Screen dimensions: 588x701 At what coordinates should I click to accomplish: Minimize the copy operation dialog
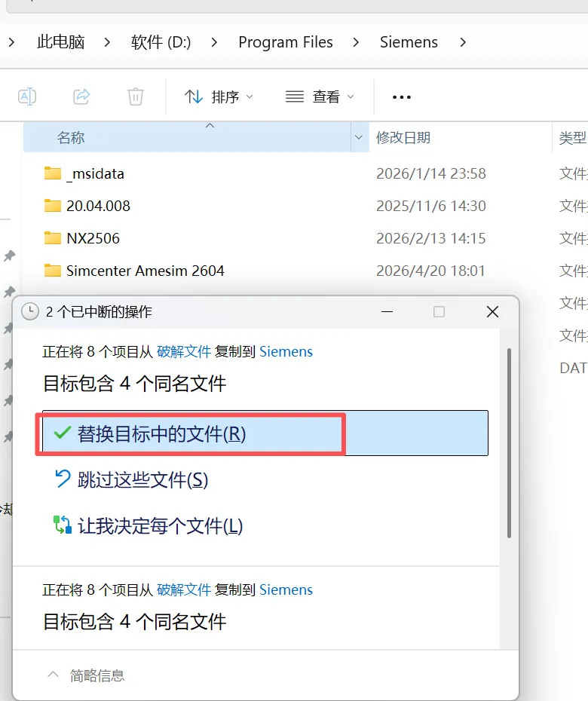click(387, 311)
